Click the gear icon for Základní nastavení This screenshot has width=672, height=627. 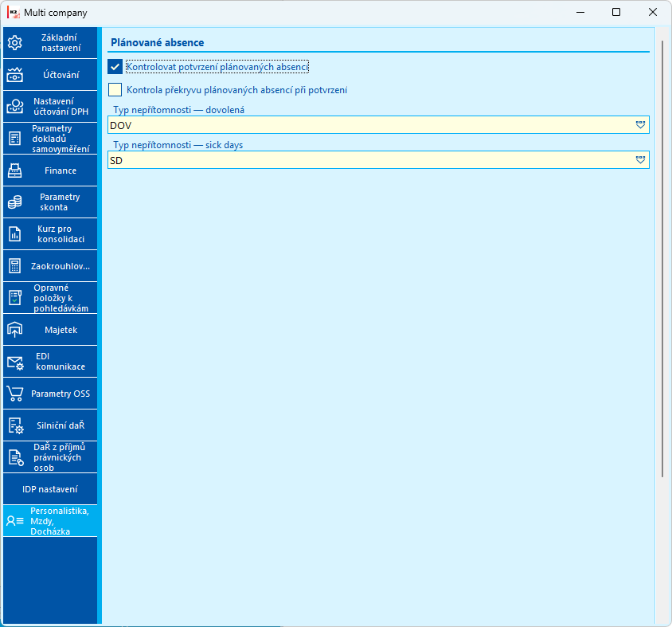(x=15, y=43)
